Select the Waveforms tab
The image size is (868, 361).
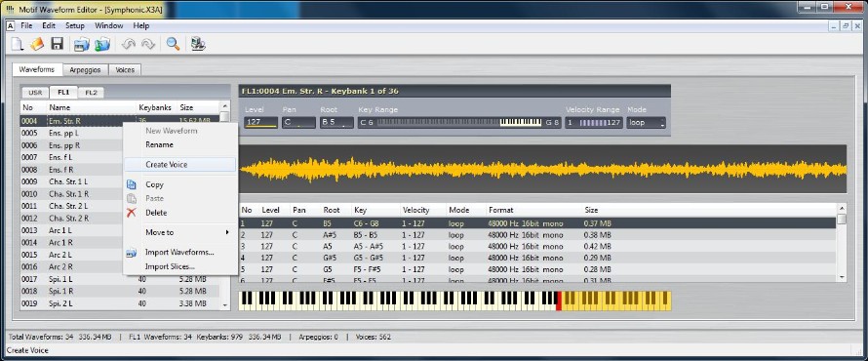[36, 69]
